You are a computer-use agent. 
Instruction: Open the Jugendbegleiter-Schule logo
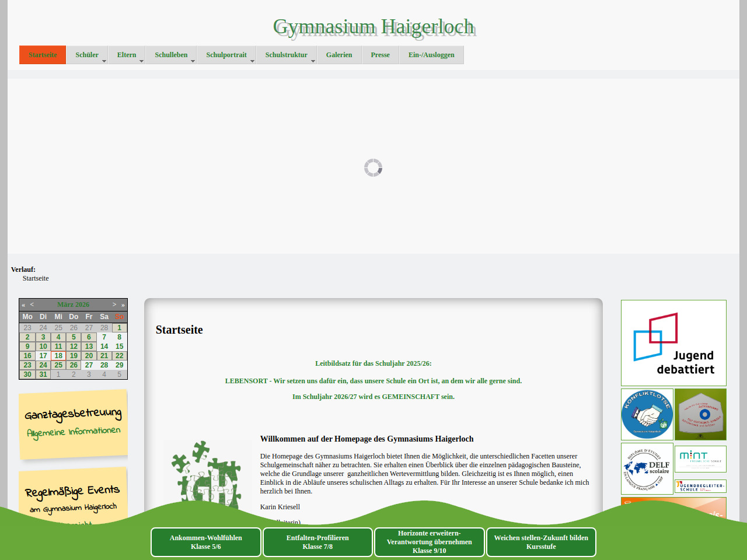click(x=700, y=486)
